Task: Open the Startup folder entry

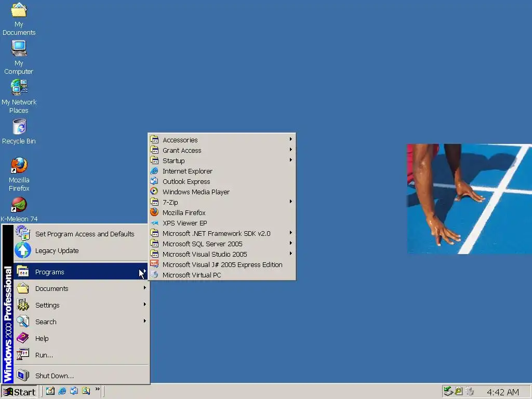Action: 222,161
